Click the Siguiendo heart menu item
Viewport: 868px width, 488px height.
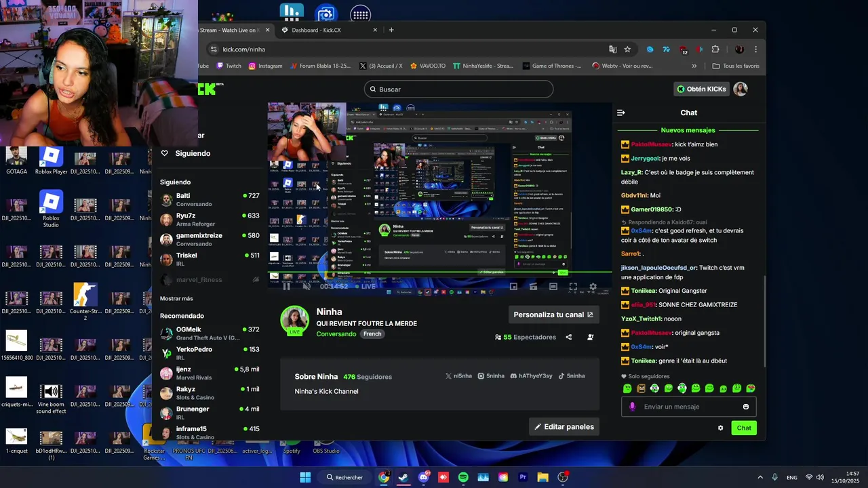click(x=186, y=153)
